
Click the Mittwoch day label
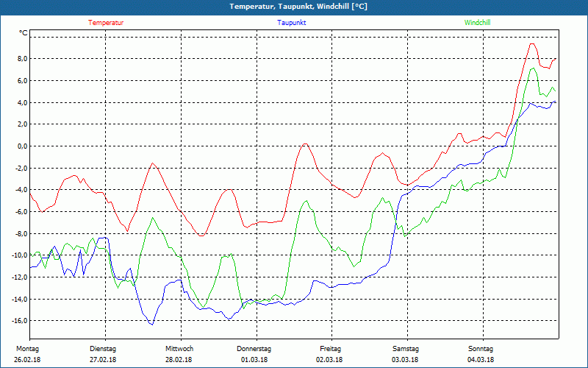coord(179,349)
